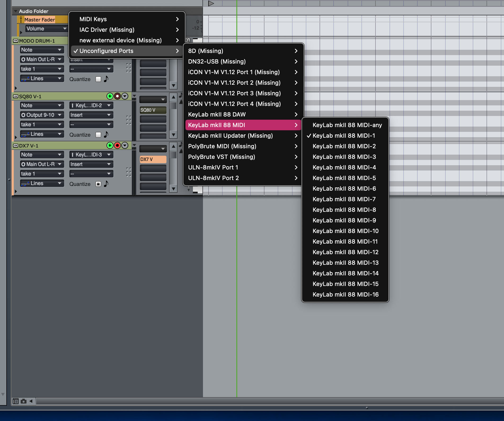Select the SQ80 V-1 track name
Image resolution: width=504 pixels, height=421 pixels.
[x=30, y=96]
